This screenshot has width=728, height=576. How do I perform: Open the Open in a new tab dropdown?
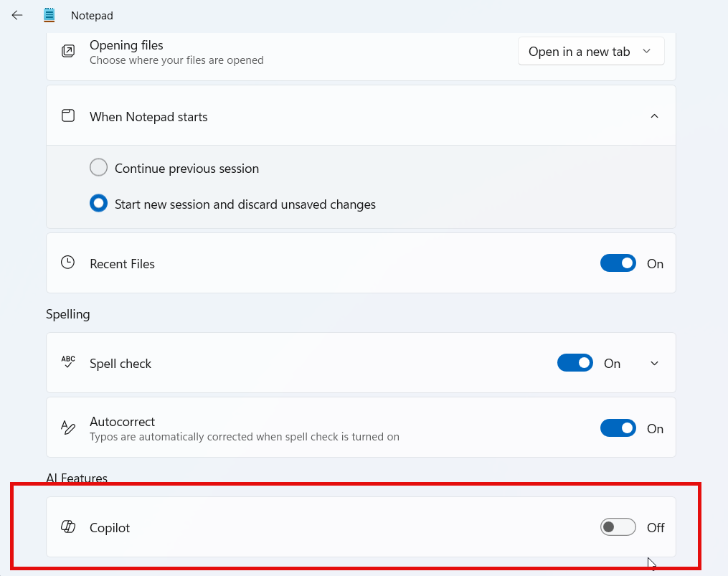pyautogui.click(x=590, y=51)
